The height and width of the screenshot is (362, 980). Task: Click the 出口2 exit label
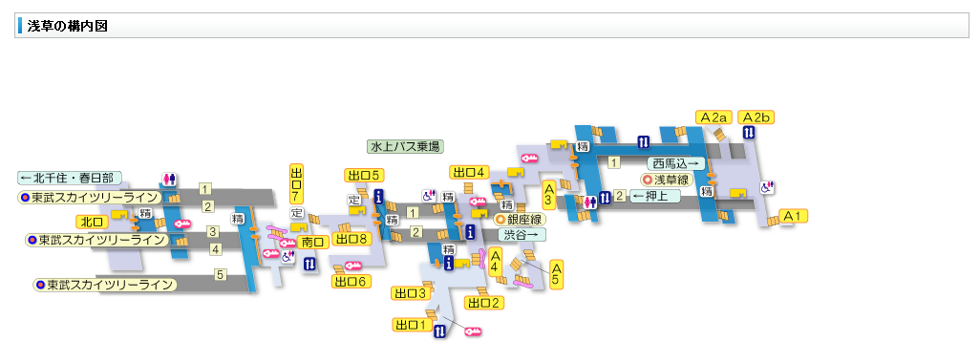484,303
